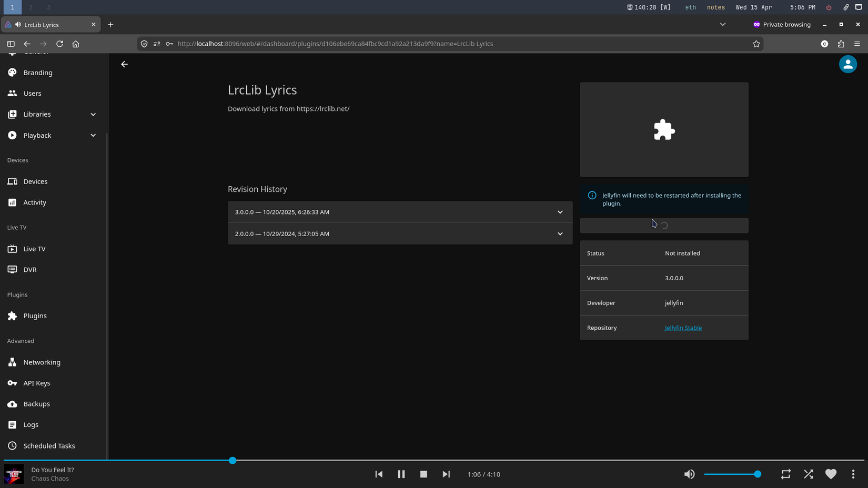Screen dimensions: 868x488
Task: Open the Networking settings
Action: tap(42, 362)
